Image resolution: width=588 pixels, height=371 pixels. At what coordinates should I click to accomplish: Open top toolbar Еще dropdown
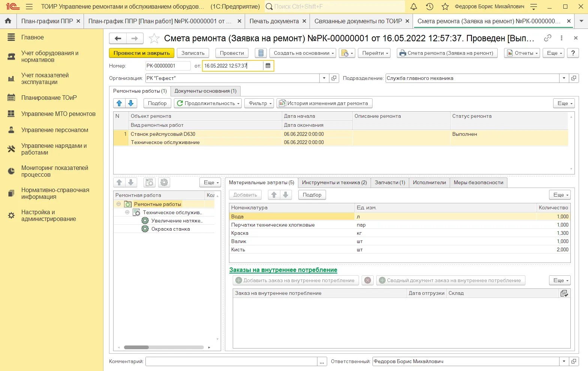tap(554, 53)
